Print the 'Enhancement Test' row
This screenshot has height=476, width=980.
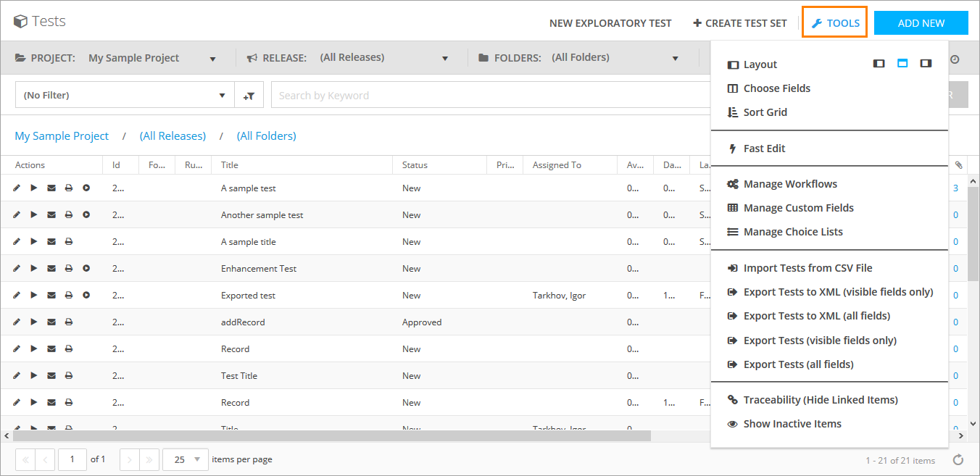69,269
